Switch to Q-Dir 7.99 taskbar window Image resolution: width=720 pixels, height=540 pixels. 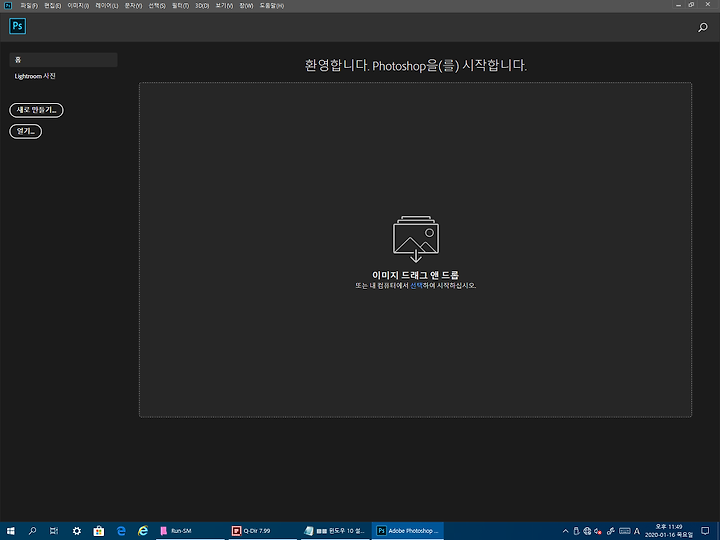(262, 531)
